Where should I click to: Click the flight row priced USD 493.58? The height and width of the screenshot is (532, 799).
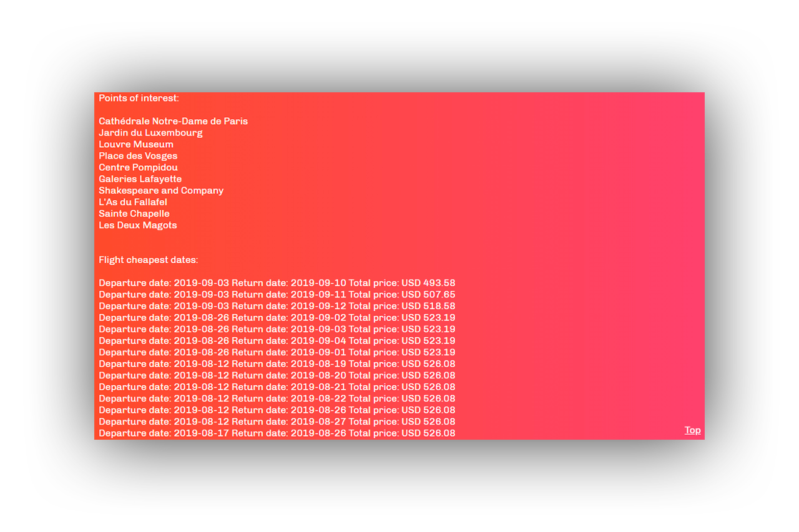pyautogui.click(x=277, y=283)
